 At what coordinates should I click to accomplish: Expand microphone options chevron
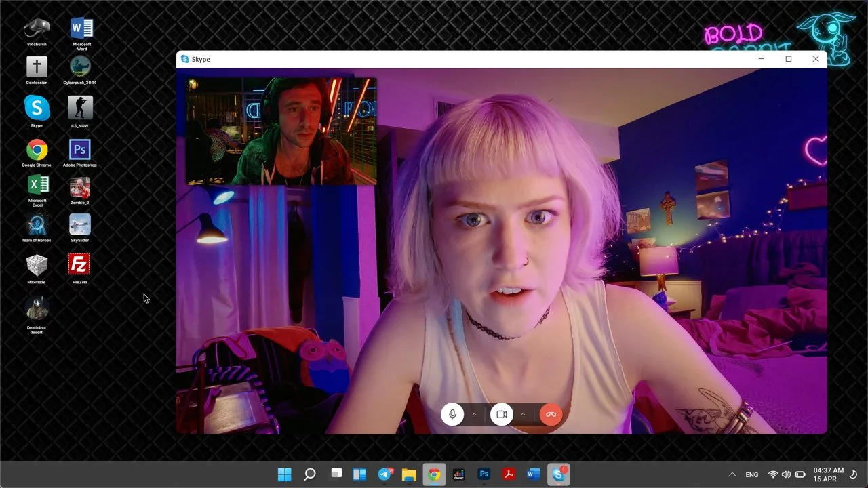click(474, 414)
